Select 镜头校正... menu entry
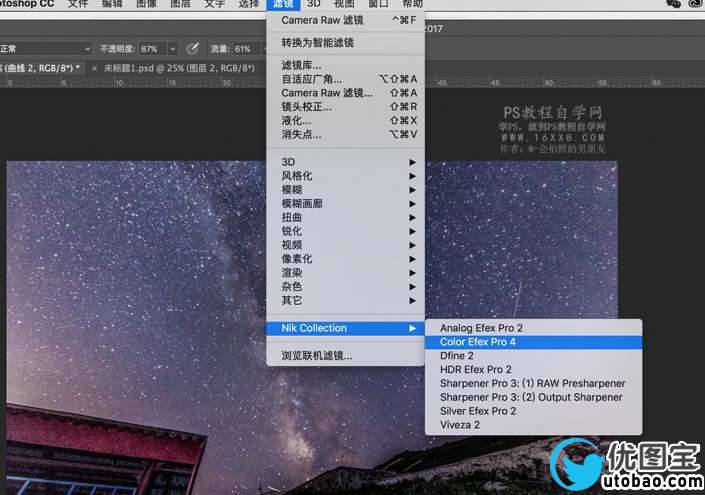The height and width of the screenshot is (495, 705). [x=345, y=107]
